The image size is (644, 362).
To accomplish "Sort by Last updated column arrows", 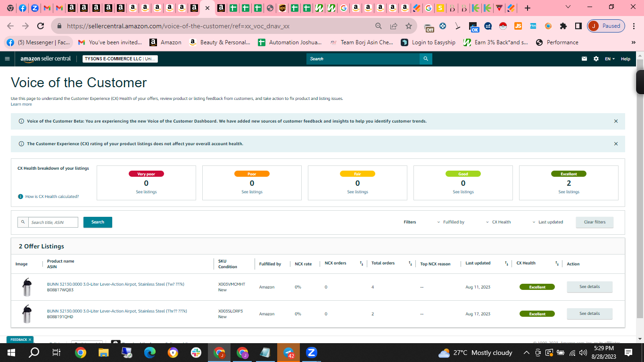I will pos(506,263).
